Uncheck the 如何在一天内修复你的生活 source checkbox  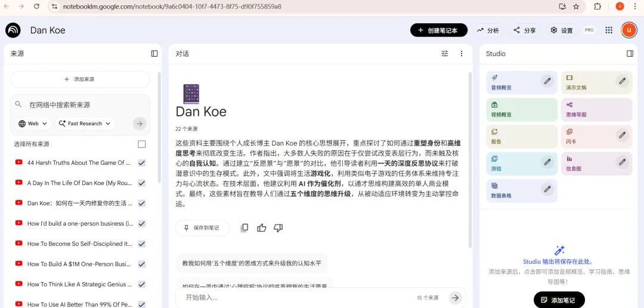click(142, 203)
